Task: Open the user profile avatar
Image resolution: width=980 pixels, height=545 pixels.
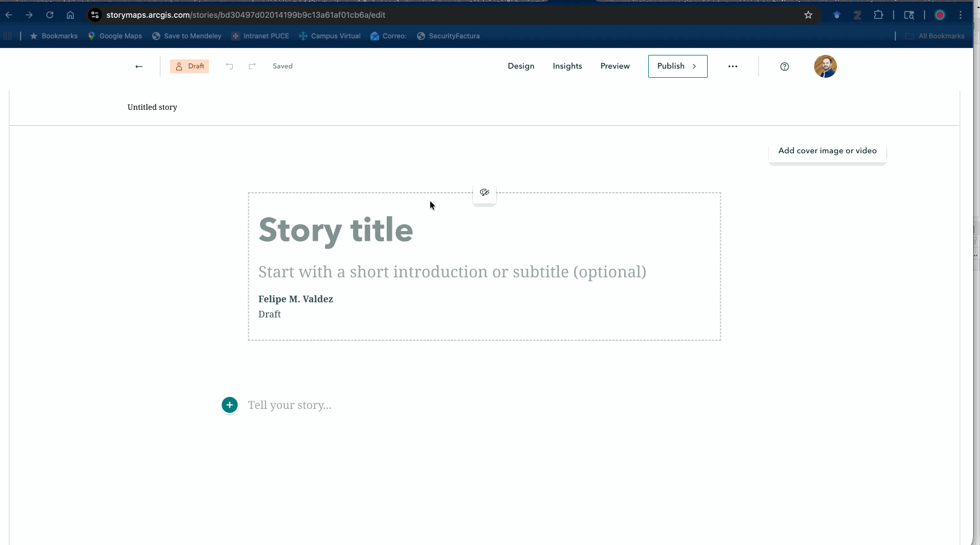Action: click(826, 66)
